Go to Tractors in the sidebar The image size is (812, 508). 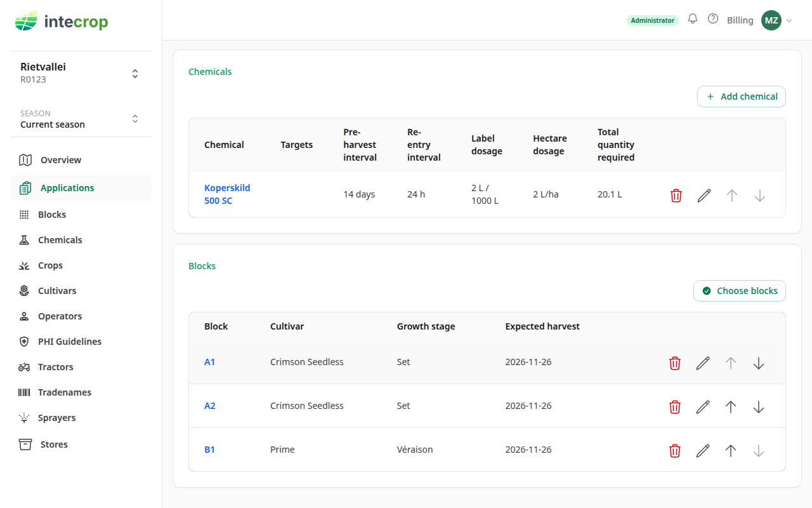click(x=81, y=367)
